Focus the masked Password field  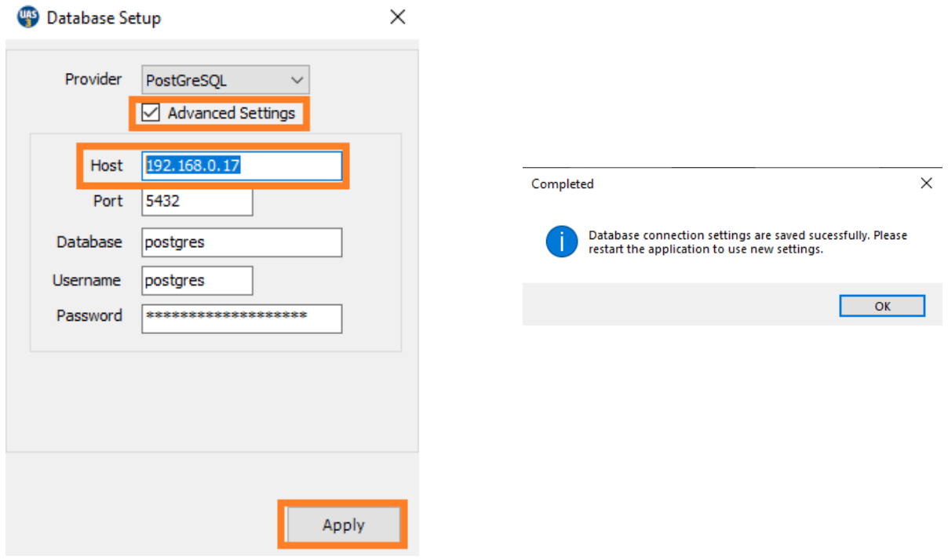pyautogui.click(x=241, y=318)
